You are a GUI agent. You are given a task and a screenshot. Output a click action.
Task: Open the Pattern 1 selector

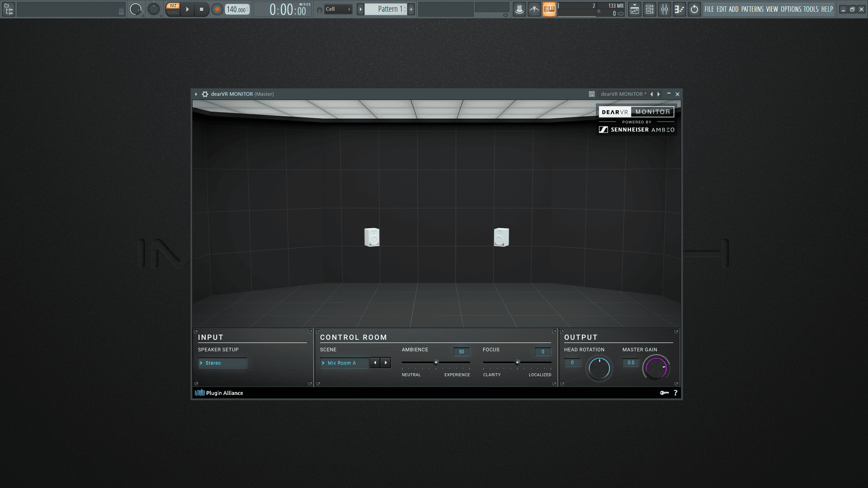click(386, 9)
